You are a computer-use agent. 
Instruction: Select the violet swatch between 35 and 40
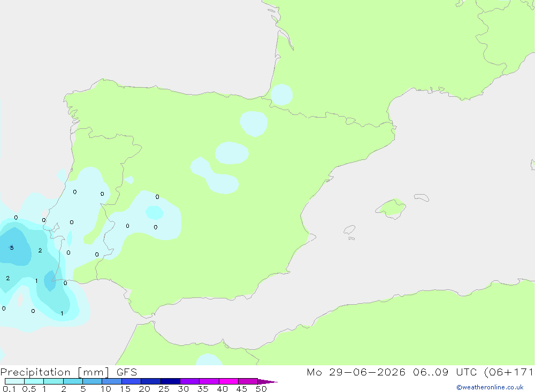(x=209, y=381)
